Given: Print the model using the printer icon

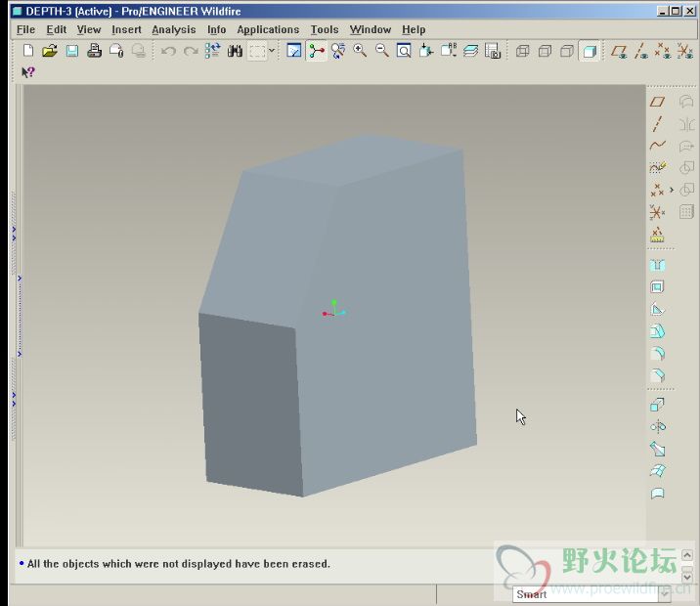Looking at the screenshot, I should coord(94,51).
